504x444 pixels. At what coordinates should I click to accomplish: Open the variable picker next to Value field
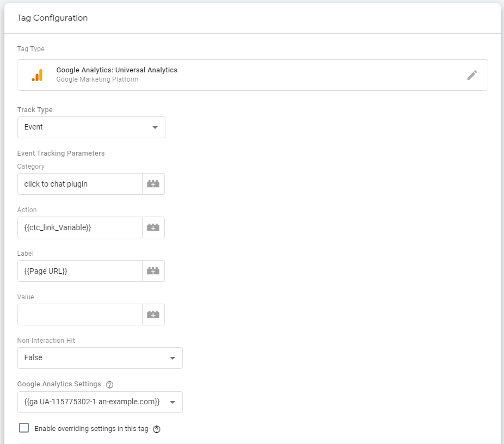(153, 314)
